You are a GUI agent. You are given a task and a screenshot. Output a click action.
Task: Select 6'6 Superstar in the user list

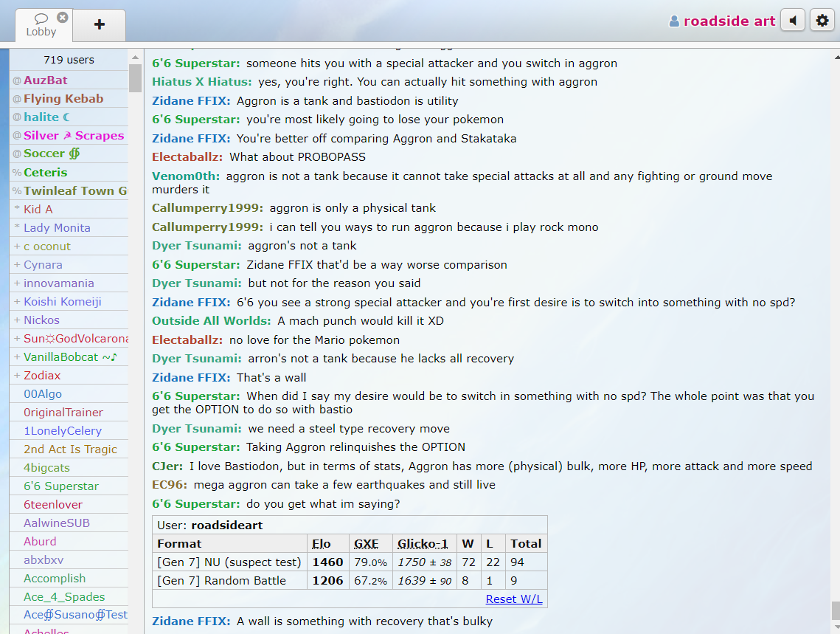(60, 486)
